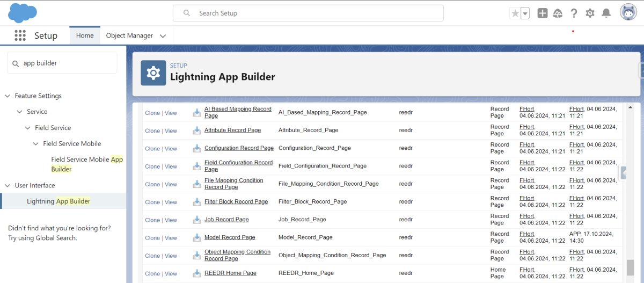
Task: Click the Salesforce cloud logo
Action: 23,13
